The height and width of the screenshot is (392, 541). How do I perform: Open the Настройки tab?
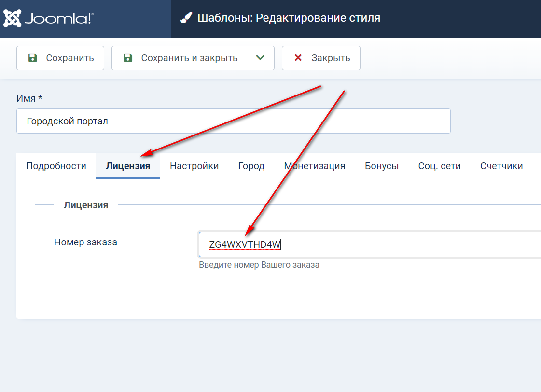pos(194,166)
